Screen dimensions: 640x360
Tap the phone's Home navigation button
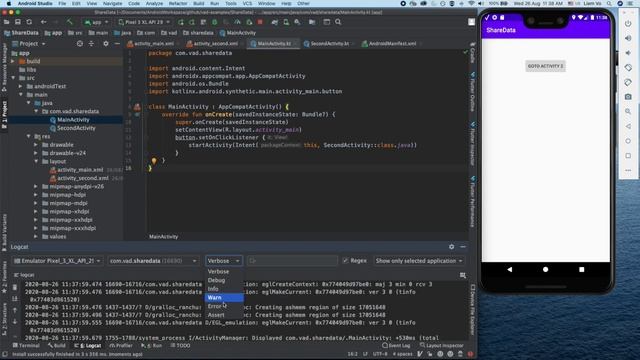click(545, 269)
